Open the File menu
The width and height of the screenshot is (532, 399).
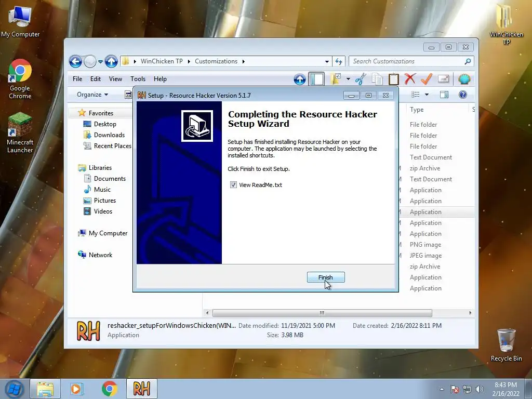pyautogui.click(x=77, y=79)
